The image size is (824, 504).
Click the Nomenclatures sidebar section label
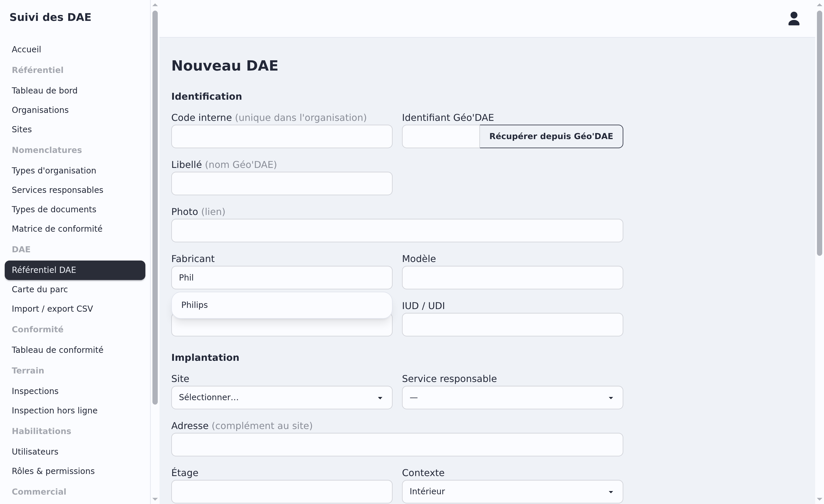tap(47, 150)
